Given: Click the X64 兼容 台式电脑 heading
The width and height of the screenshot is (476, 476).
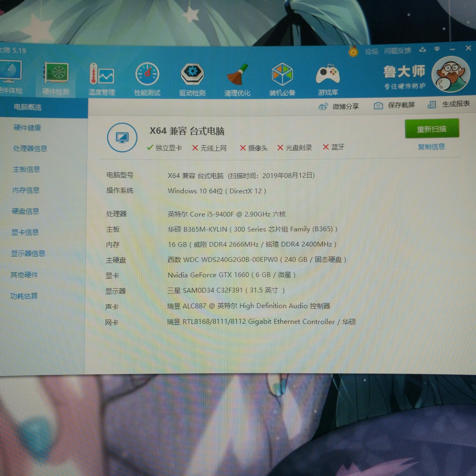Looking at the screenshot, I should pos(187,131).
